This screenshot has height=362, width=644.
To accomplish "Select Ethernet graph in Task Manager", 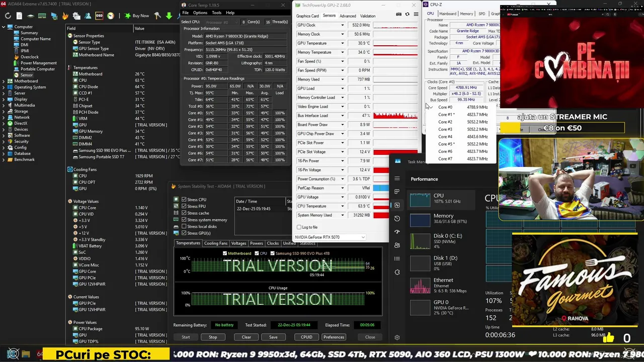I will tap(441, 285).
